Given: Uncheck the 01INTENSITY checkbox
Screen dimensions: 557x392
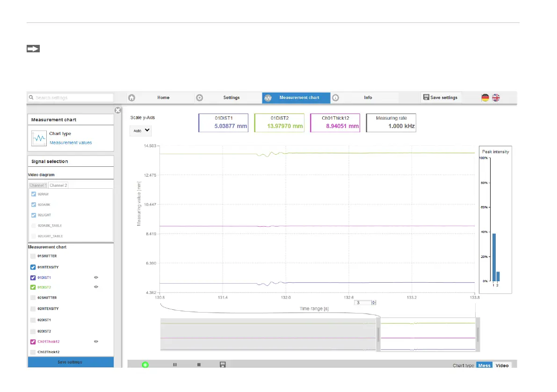Looking at the screenshot, I should tap(33, 267).
